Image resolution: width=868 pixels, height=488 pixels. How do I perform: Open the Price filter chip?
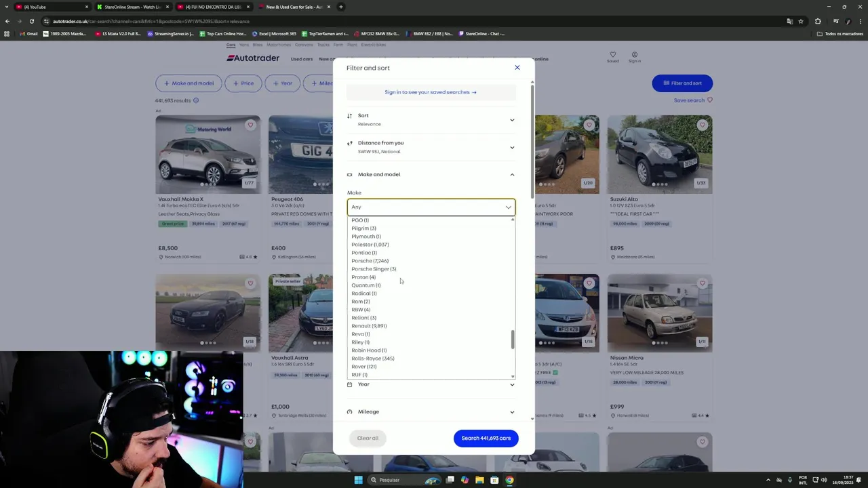pyautogui.click(x=242, y=83)
